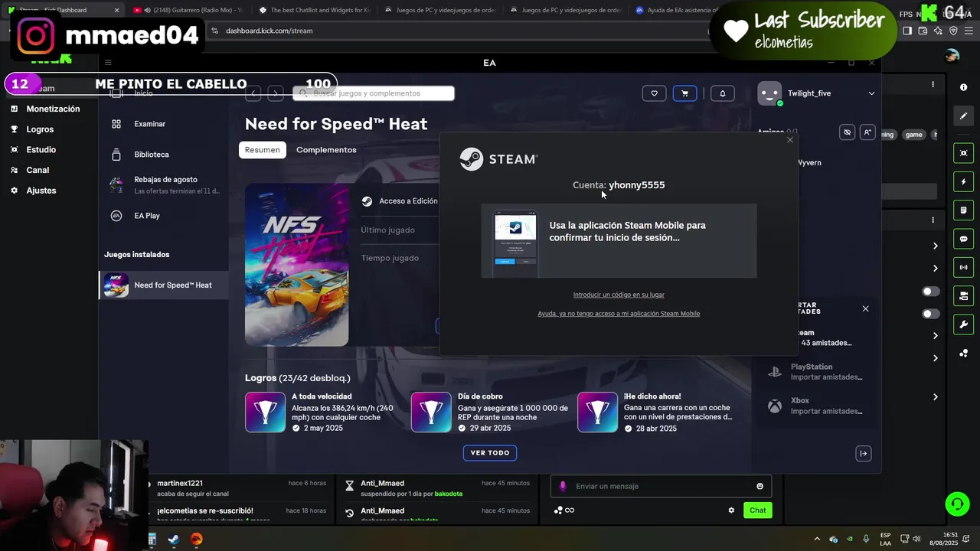Screen dimensions: 980x551
Task: Click NFS Heat cover art
Action: point(296,264)
